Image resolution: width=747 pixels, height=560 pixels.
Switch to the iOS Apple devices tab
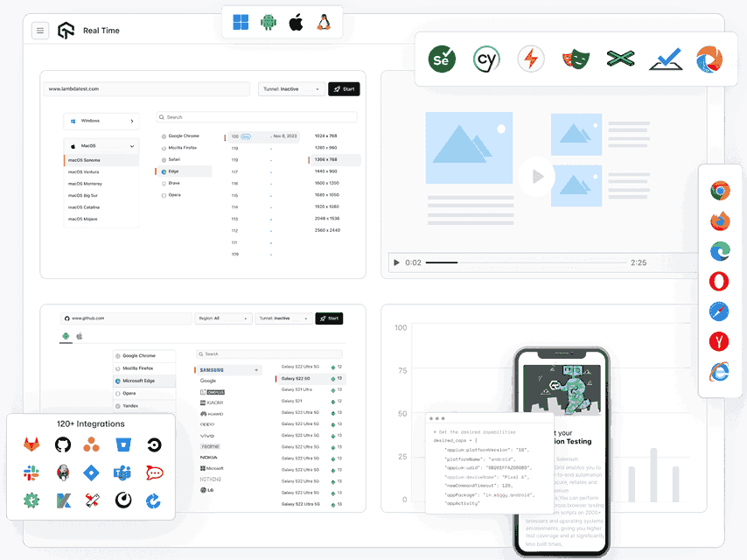pyautogui.click(x=80, y=336)
